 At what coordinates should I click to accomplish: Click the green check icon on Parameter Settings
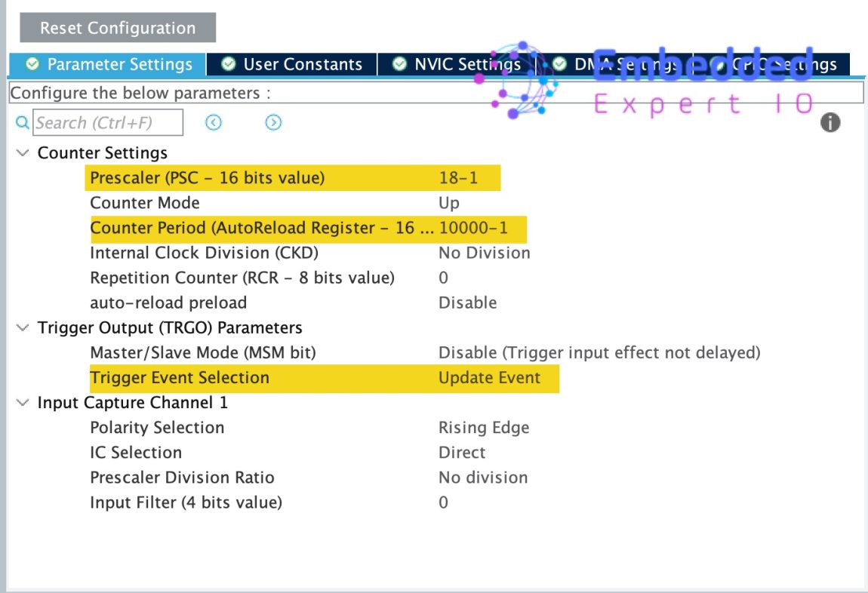click(x=32, y=64)
